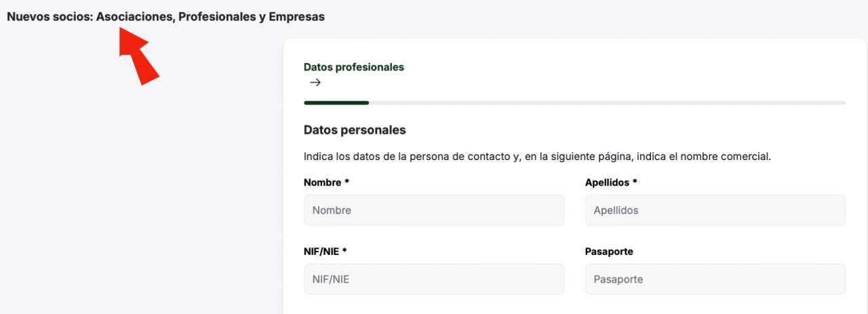
Task: Click 'Nuevos socios' in the page title
Action: tap(50, 17)
